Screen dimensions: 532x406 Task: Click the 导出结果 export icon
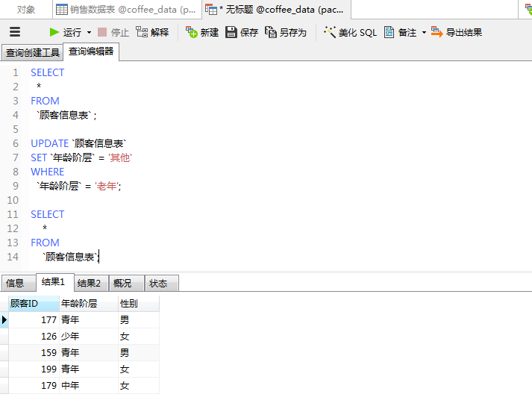tap(436, 32)
